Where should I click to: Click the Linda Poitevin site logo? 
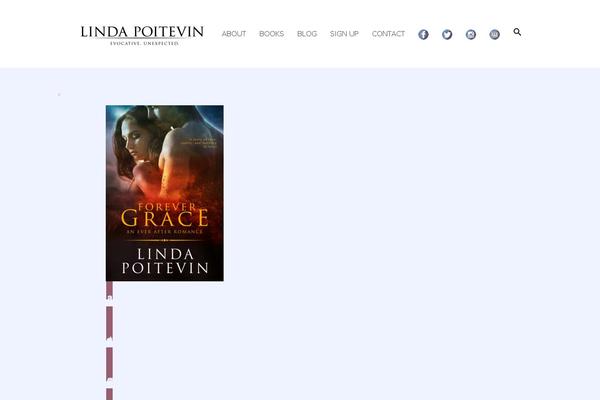pos(142,35)
